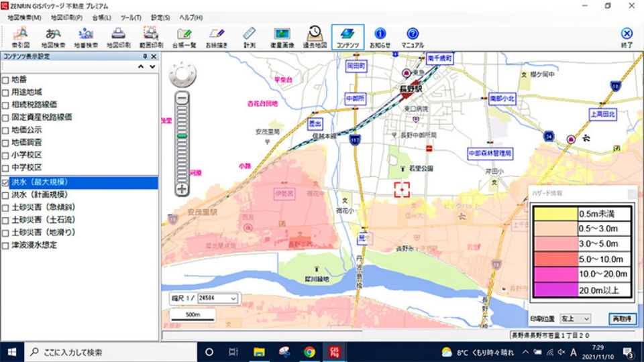Click the 5.0～10.0m red legend swatch
Screen dimensions: 644x362
(555, 259)
